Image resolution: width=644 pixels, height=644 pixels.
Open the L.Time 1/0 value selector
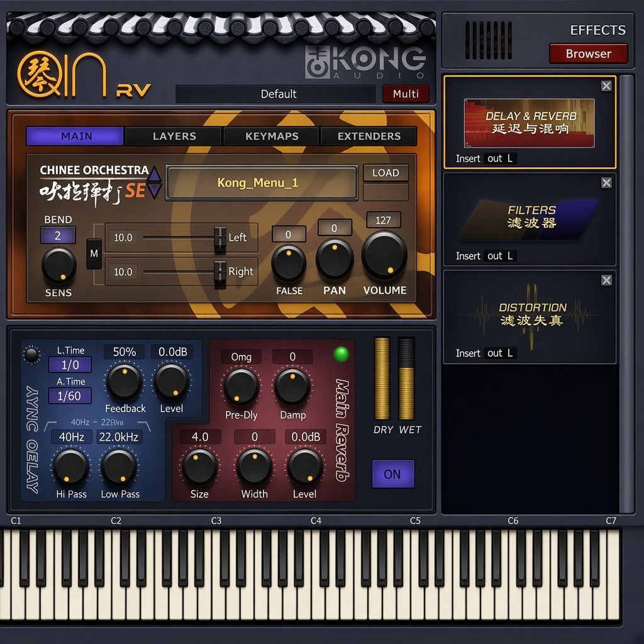click(x=70, y=365)
